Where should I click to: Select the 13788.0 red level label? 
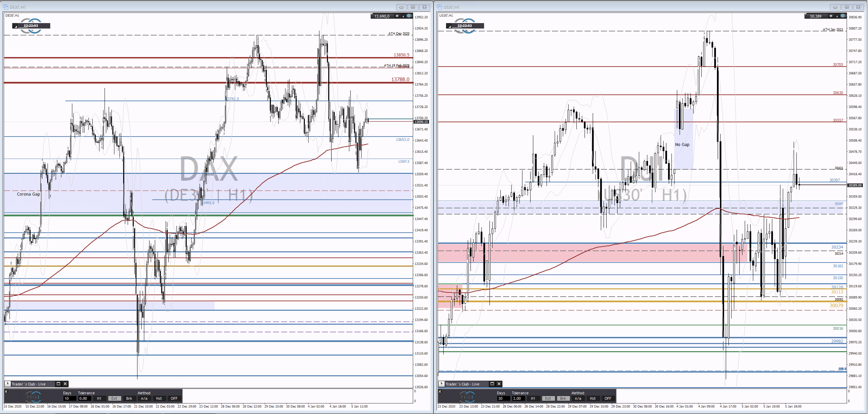[x=400, y=79]
